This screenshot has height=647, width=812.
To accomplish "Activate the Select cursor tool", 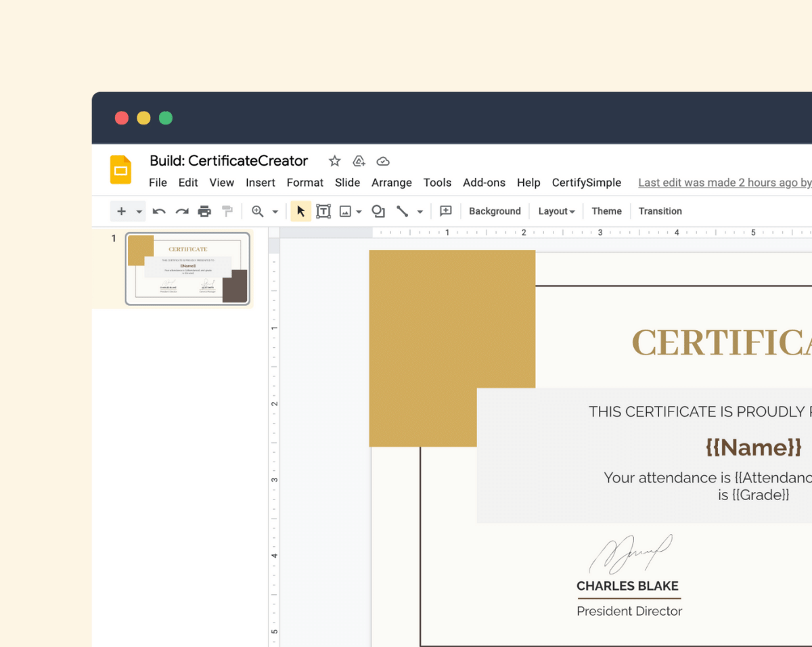I will pyautogui.click(x=301, y=211).
